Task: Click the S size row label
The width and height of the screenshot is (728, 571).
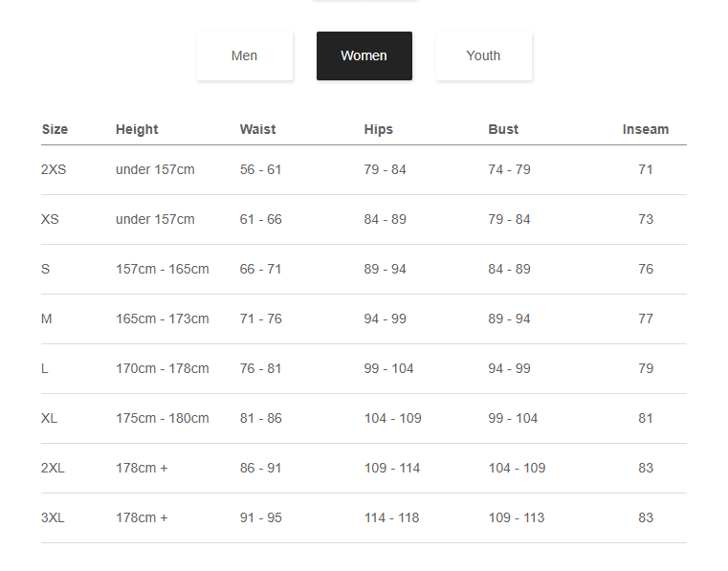Action: [x=45, y=269]
